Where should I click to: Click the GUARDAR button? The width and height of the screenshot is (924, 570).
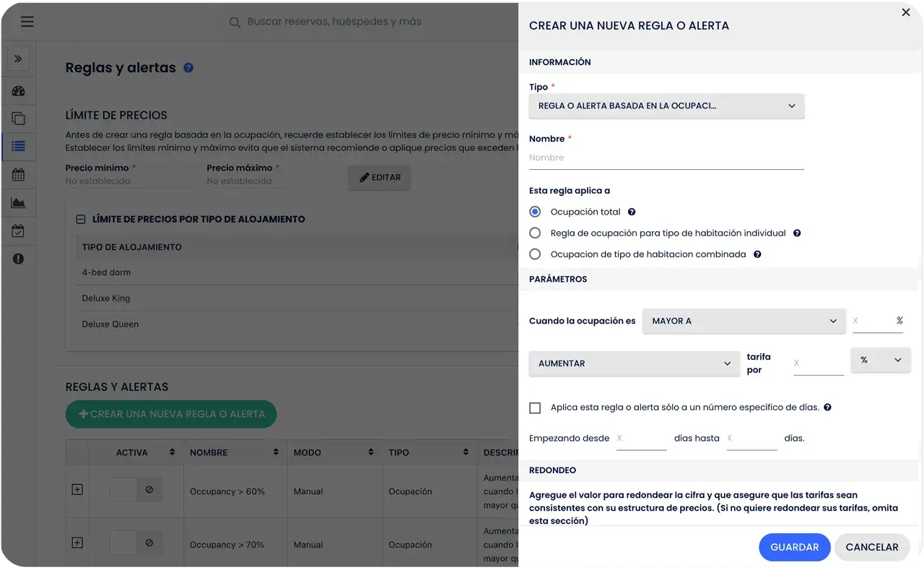point(794,548)
